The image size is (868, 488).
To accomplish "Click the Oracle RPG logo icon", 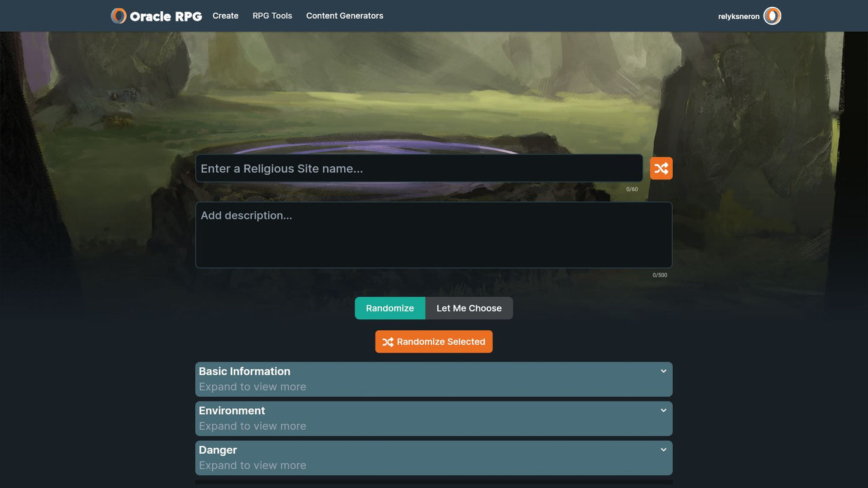I will [118, 16].
